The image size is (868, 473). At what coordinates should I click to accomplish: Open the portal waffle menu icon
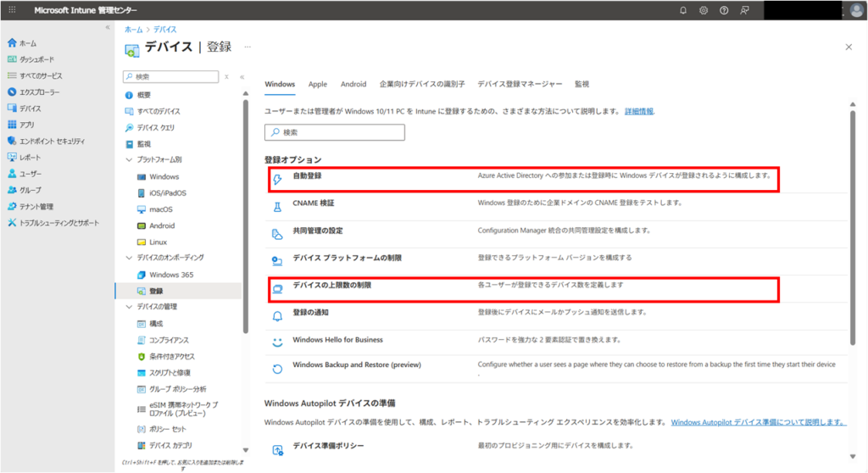tap(12, 10)
